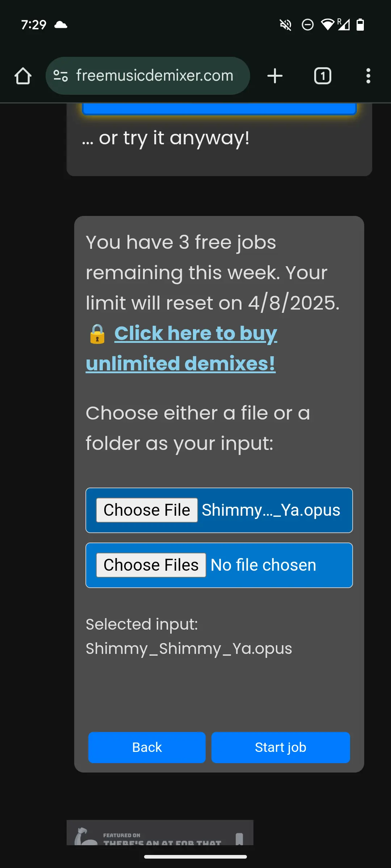Open the browser three-dot overflow menu
Viewport: 391px width, 868px height.
[368, 76]
